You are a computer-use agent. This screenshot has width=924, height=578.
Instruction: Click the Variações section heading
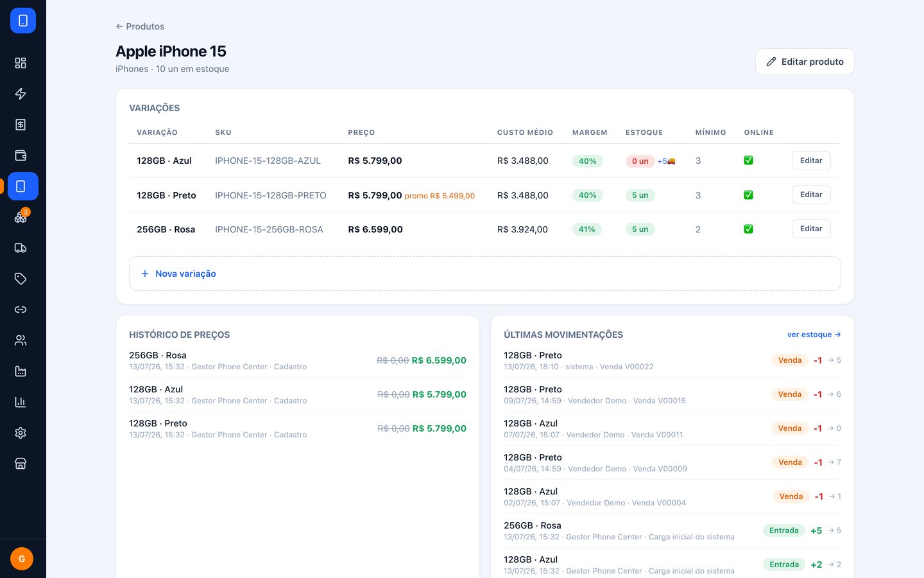point(154,108)
